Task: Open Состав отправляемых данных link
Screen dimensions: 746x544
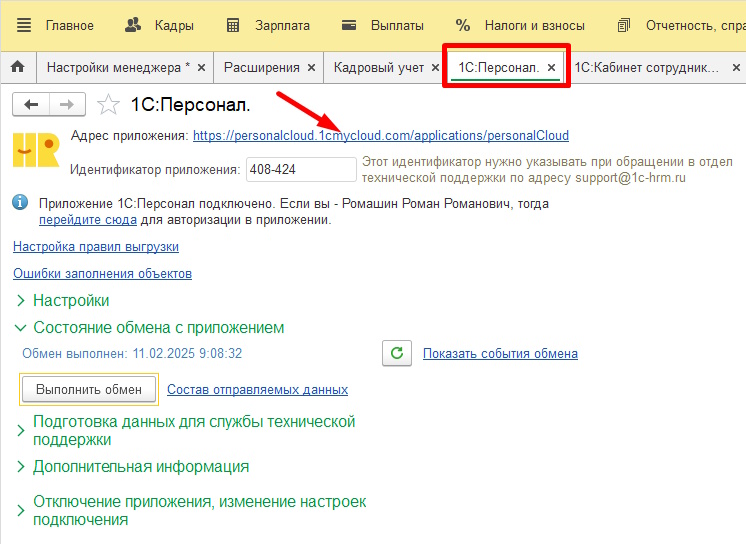Action: [x=257, y=389]
